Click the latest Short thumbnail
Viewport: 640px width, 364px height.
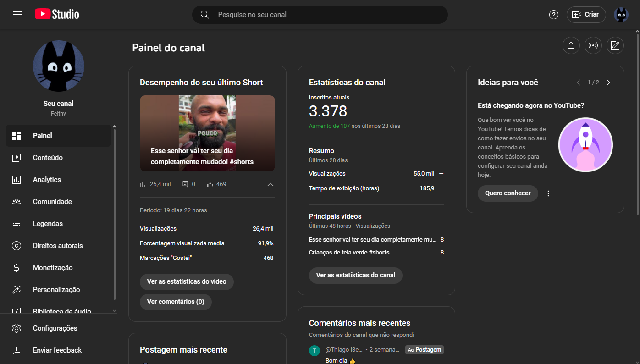(207, 133)
